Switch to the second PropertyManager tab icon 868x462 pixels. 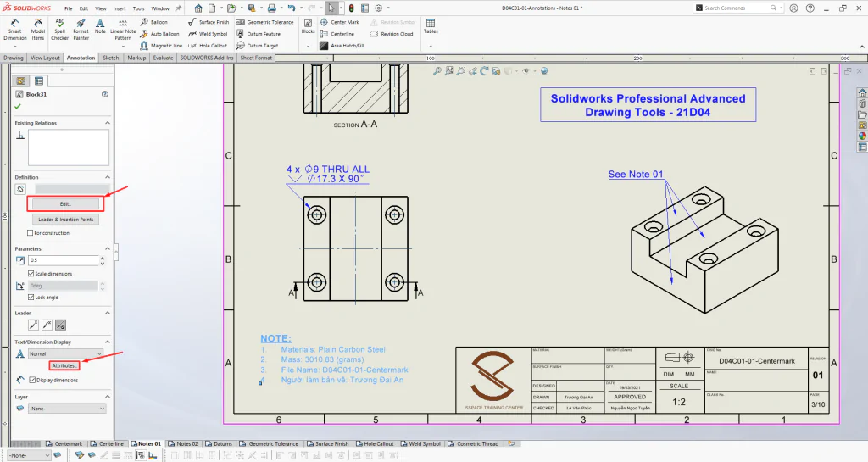[39, 81]
